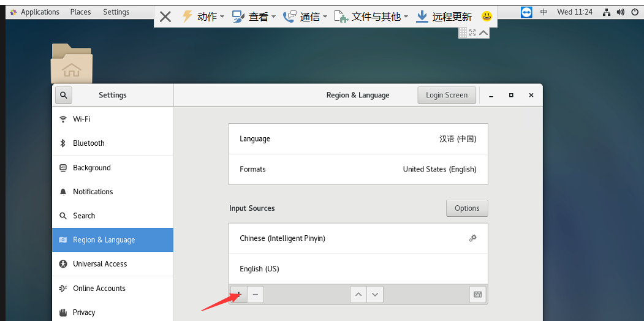Screen dimensions: 644x321
Task: Select Region & Language in sidebar
Action: point(113,240)
